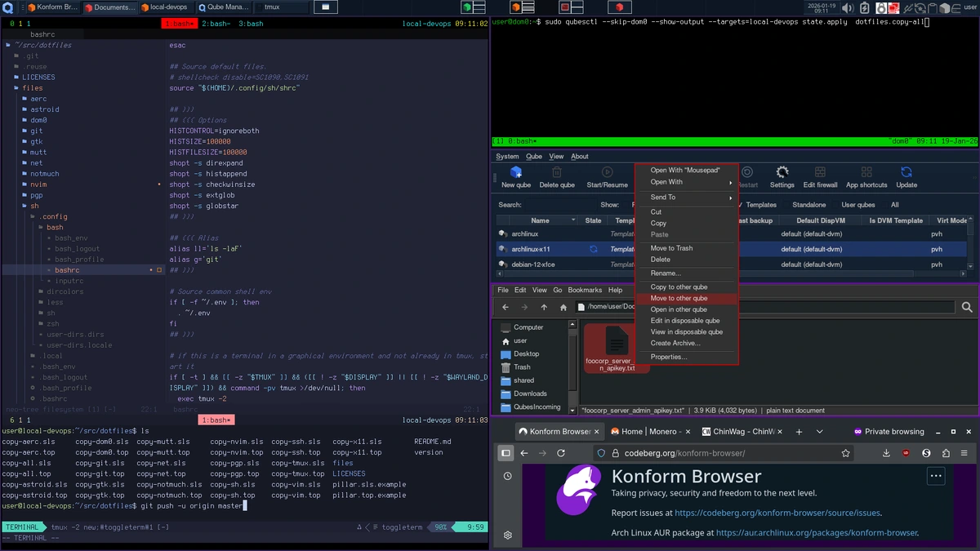Viewport: 980px width, 551px height.
Task: Bookmark page with the star icon
Action: pyautogui.click(x=845, y=453)
